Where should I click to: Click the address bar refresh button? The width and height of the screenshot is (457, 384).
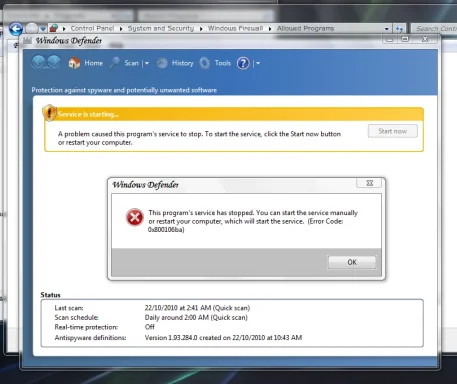[399, 29]
